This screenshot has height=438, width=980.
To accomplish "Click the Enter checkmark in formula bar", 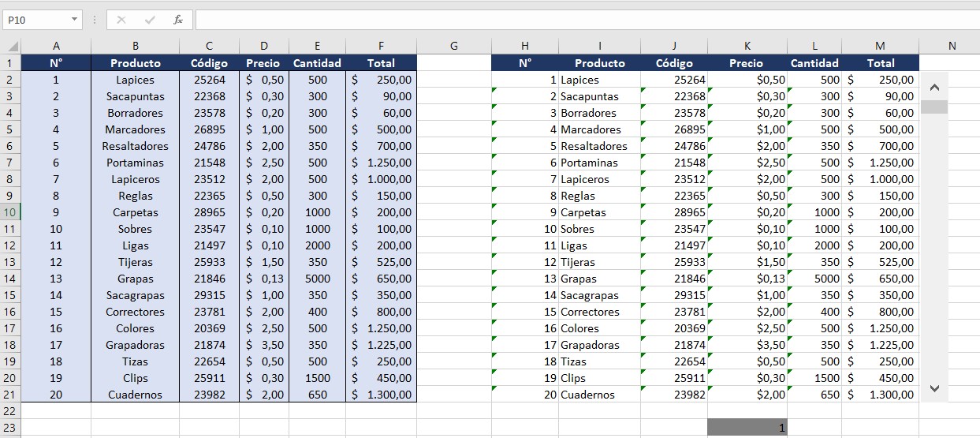I will [x=150, y=20].
